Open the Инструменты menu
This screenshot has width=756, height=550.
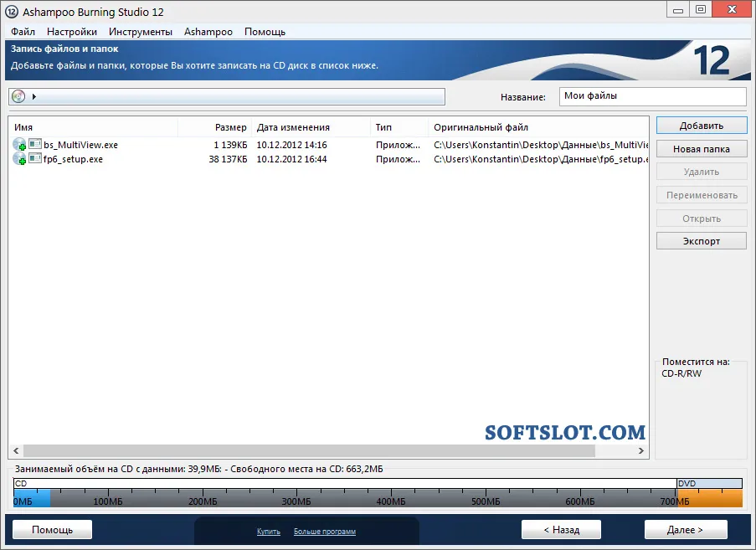click(x=141, y=32)
